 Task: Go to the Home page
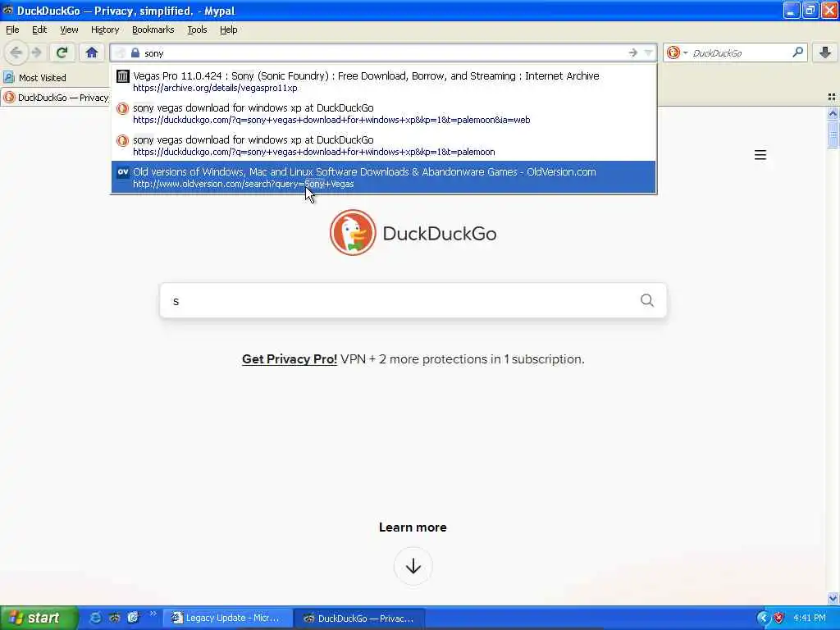pos(92,52)
